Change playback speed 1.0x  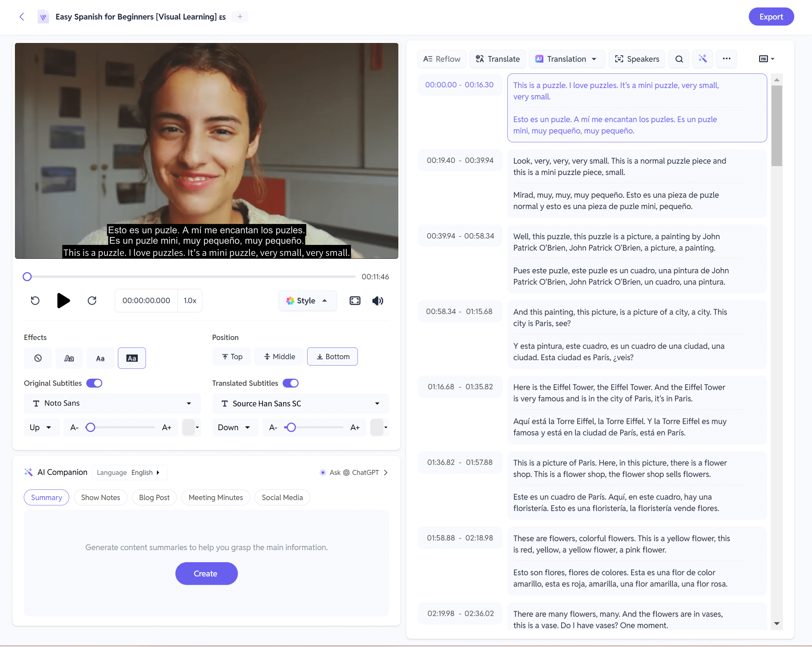click(x=190, y=300)
